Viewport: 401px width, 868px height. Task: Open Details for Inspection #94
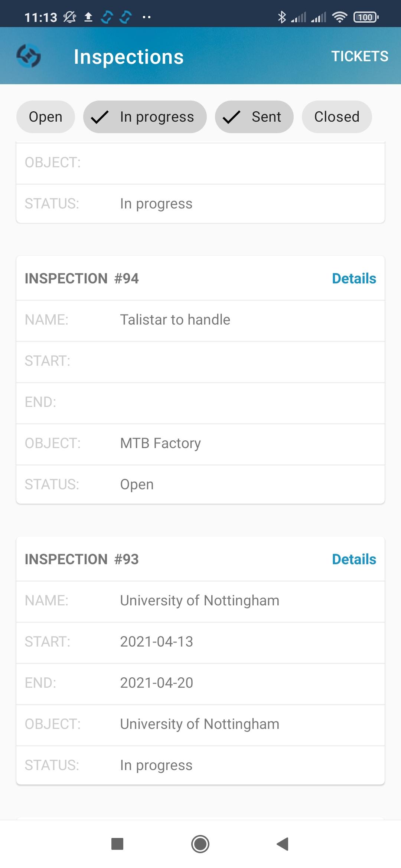pos(354,279)
